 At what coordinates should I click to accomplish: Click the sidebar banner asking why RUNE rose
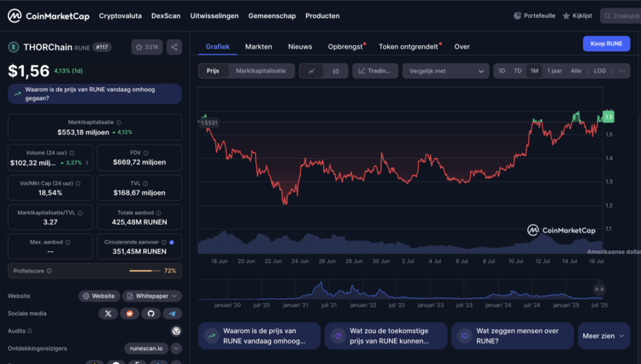point(95,94)
